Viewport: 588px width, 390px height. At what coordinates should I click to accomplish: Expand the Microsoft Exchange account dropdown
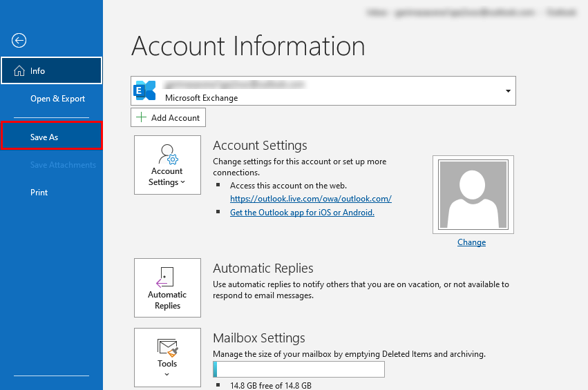pyautogui.click(x=508, y=91)
